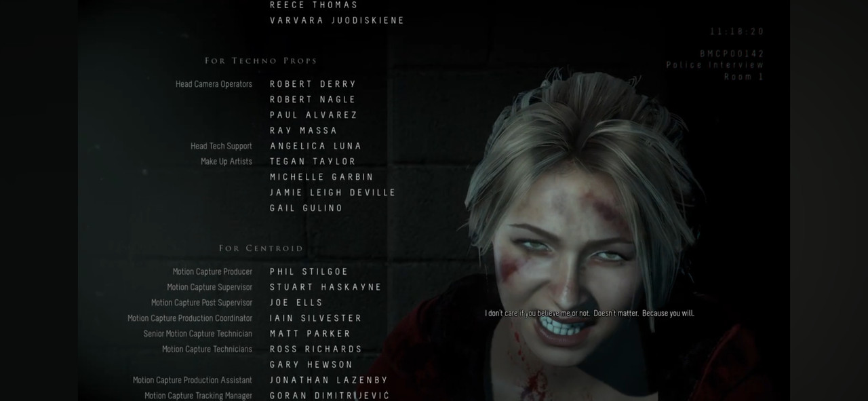Select 'Motion Capture Production Assistant' label
Screen dimensions: 868x401
point(193,381)
